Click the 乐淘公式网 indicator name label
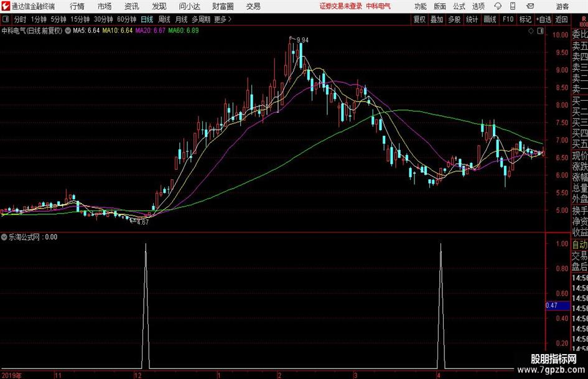Viewport: 588px width, 379px height. (x=24, y=237)
